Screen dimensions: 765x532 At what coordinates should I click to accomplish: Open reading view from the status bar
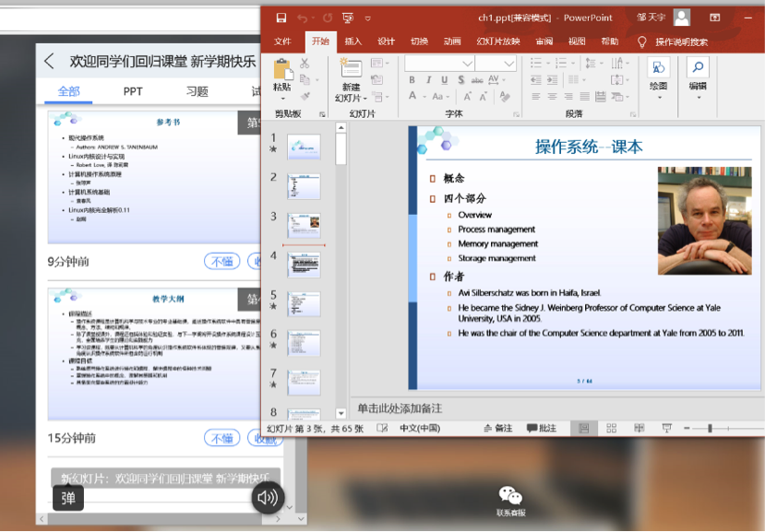tap(638, 429)
